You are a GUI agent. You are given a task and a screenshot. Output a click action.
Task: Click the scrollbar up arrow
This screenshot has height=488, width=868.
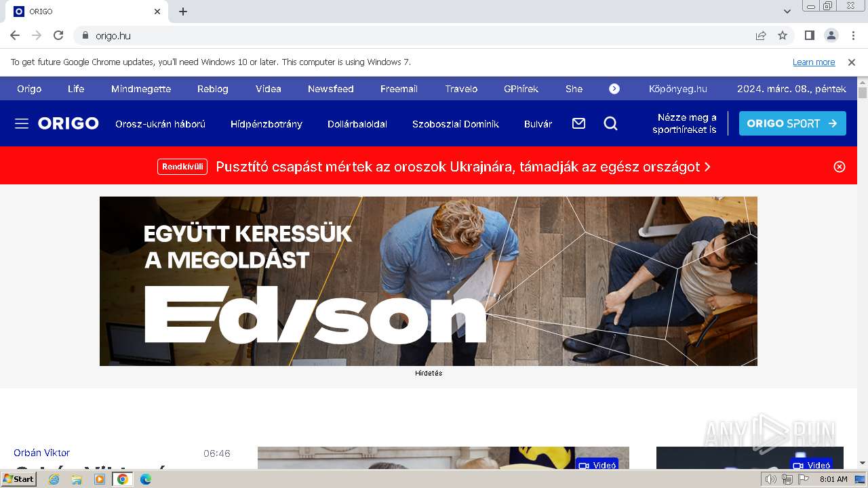(x=863, y=81)
